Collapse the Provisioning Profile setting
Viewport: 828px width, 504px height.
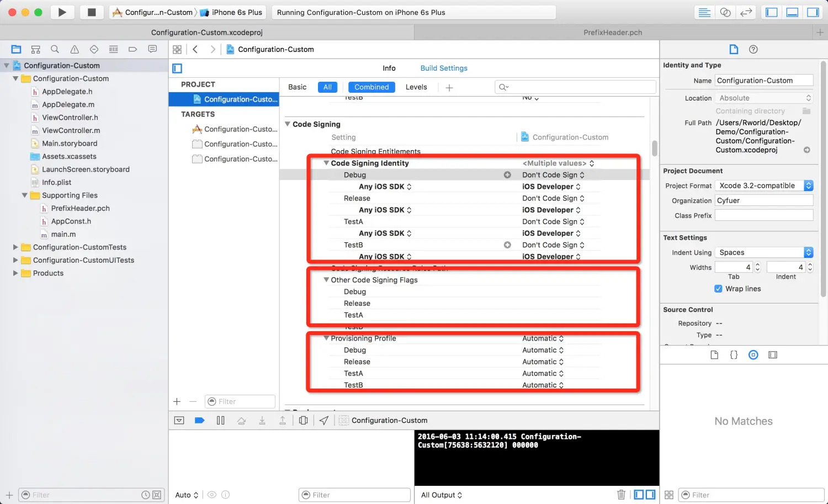[326, 338]
